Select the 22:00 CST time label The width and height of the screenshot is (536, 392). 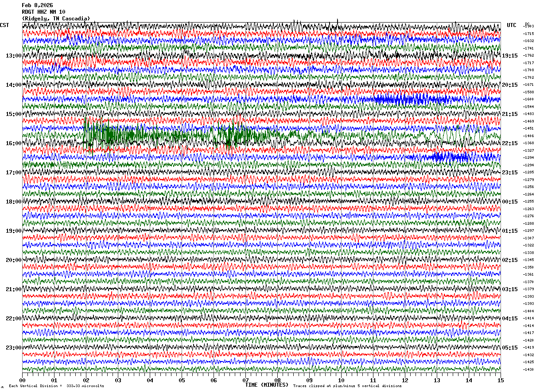pos(13,319)
